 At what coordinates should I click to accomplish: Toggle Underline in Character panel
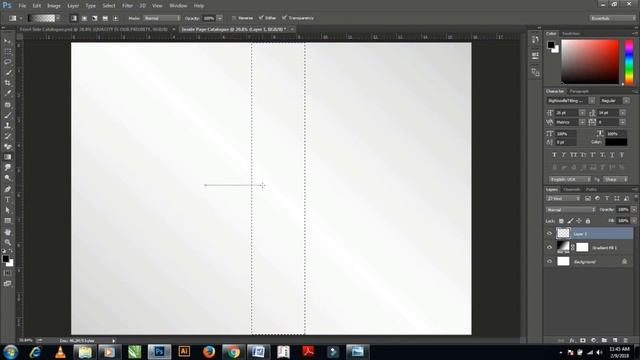tap(612, 155)
